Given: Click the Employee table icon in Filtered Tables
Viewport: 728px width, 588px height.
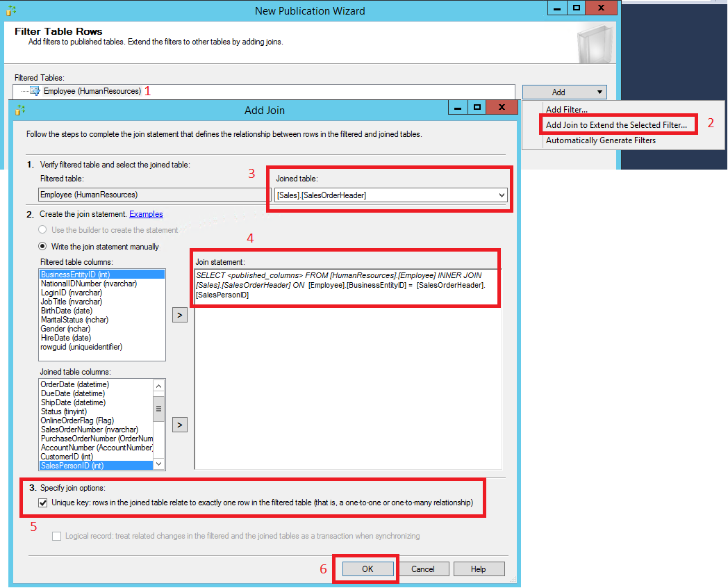Looking at the screenshot, I should (x=33, y=91).
